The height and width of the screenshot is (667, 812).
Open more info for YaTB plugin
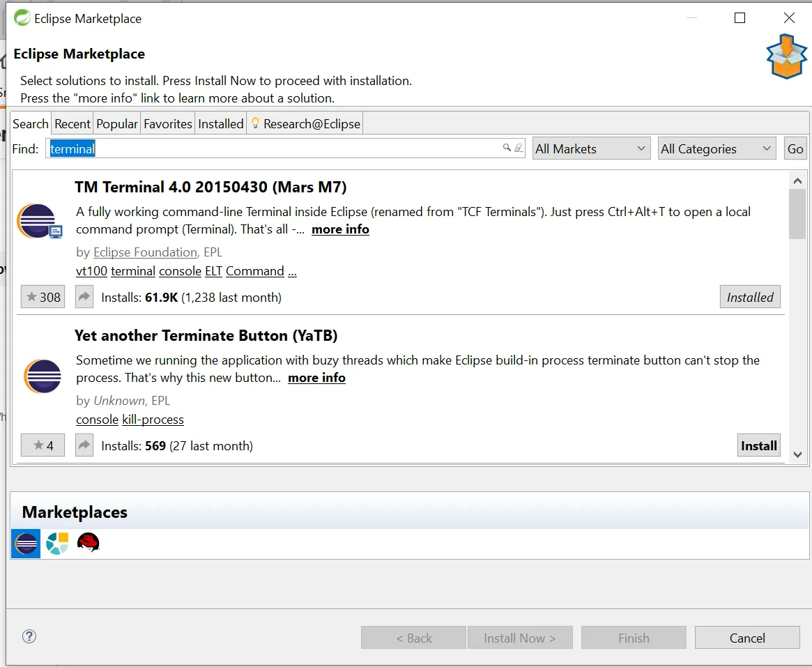(x=316, y=378)
